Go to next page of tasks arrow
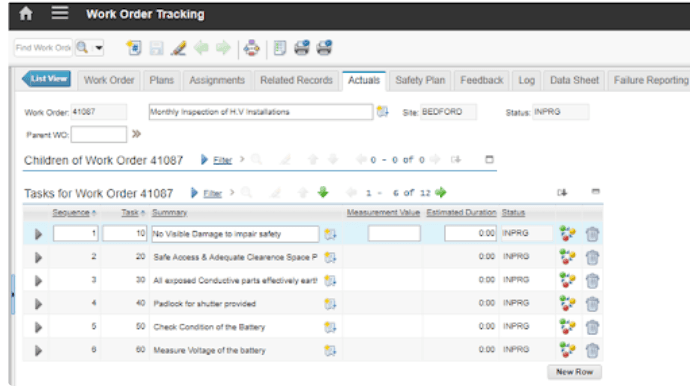The width and height of the screenshot is (690, 386). pos(440,192)
